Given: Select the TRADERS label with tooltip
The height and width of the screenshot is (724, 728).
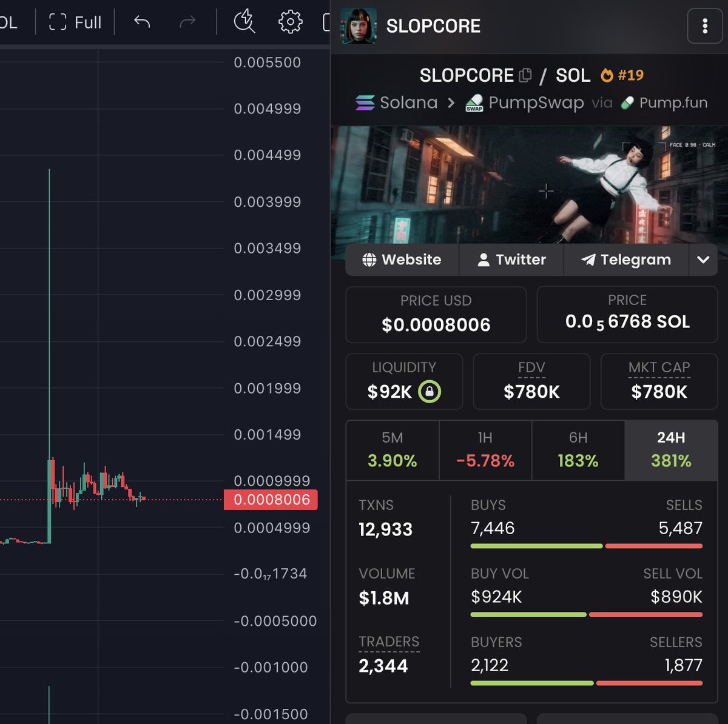Looking at the screenshot, I should 389,642.
